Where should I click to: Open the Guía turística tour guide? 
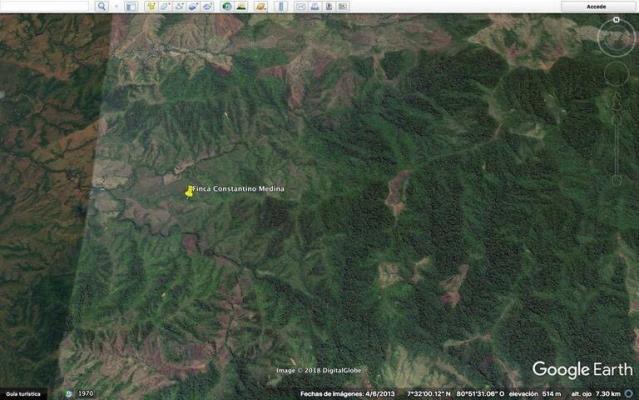pyautogui.click(x=24, y=394)
